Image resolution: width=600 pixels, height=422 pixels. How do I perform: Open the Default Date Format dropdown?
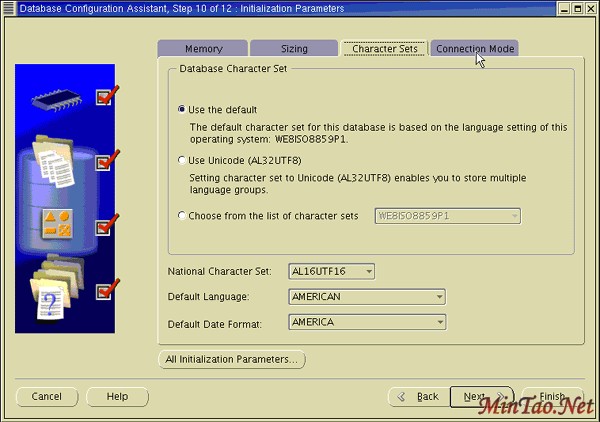tap(366, 322)
